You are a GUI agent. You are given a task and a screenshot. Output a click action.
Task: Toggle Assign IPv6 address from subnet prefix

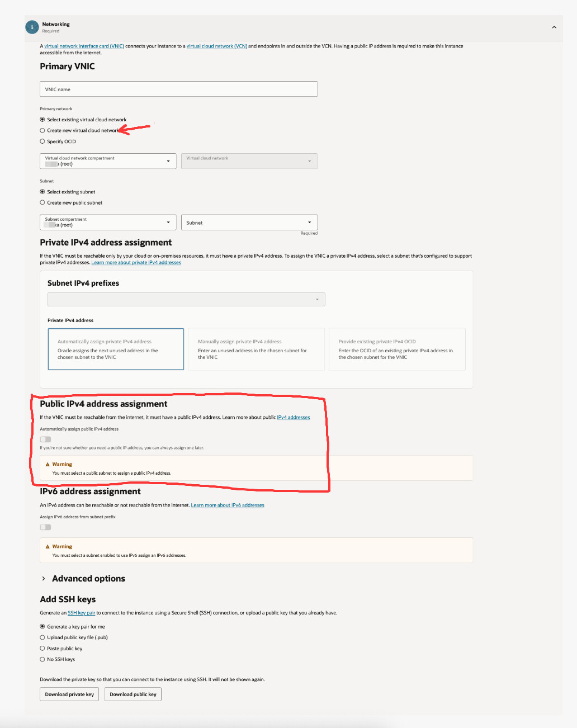click(x=45, y=527)
